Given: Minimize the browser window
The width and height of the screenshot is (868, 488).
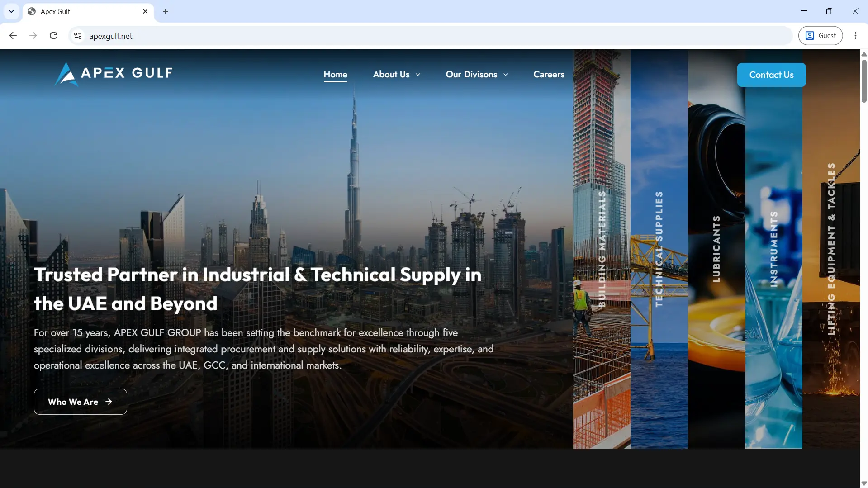Looking at the screenshot, I should 804,11.
